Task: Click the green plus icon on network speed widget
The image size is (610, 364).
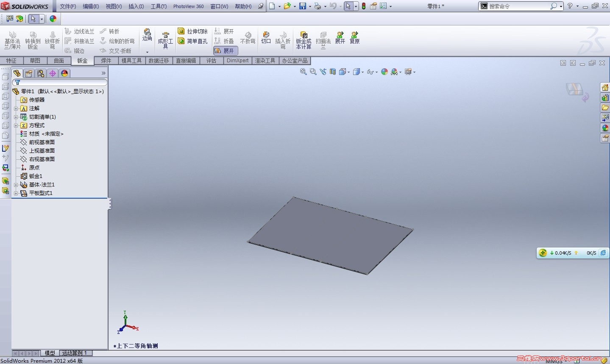Action: (x=543, y=253)
